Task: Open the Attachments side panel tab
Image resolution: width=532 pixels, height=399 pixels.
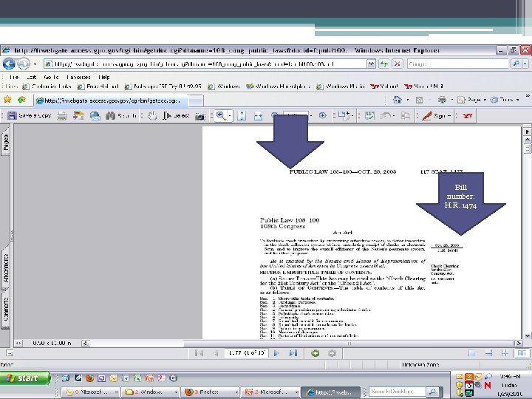Action: tap(6, 268)
